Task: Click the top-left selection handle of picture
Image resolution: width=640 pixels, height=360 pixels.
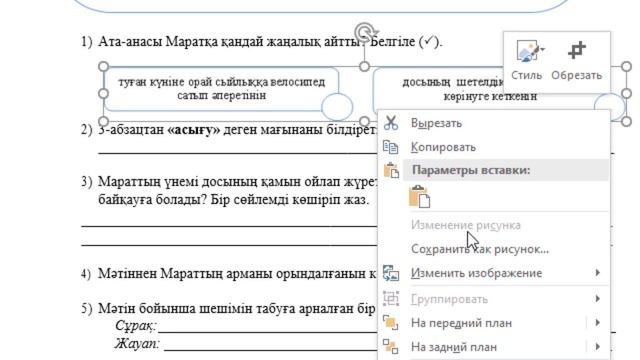Action: click(104, 66)
